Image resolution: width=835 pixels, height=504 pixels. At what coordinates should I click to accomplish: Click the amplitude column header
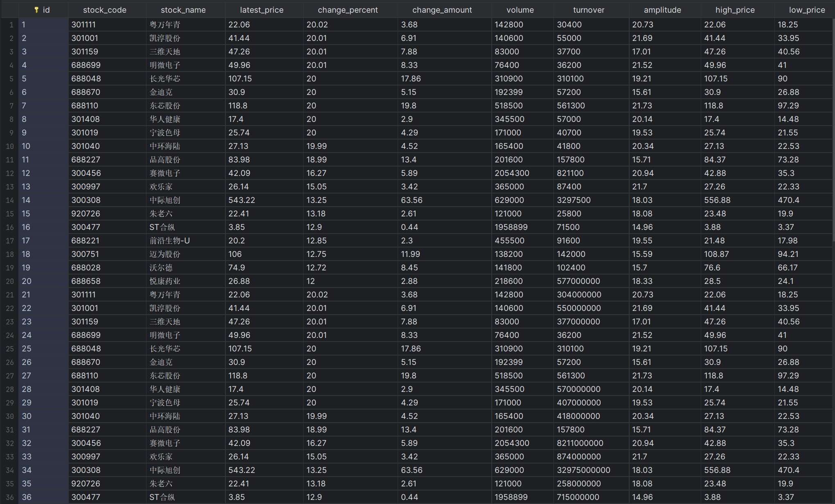662,10
